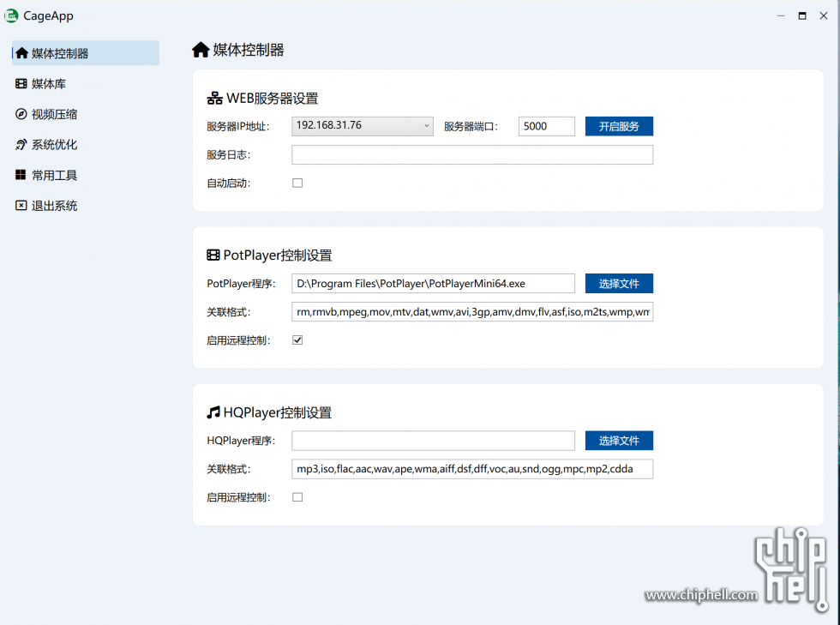Choose 退出系统 in the sidebar
Viewport: 840px width, 625px height.
86,206
